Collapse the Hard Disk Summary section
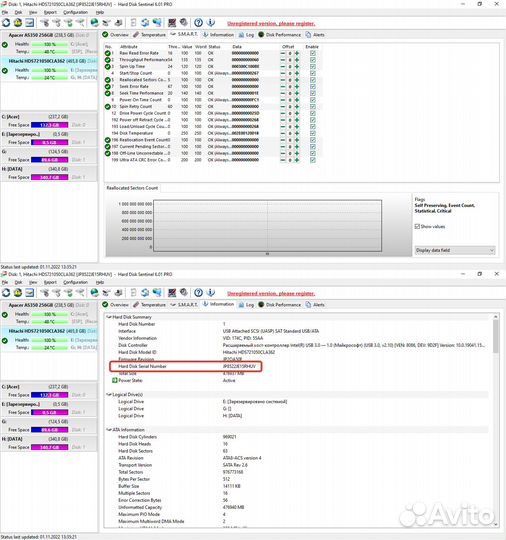The image size is (506, 540). (x=109, y=317)
